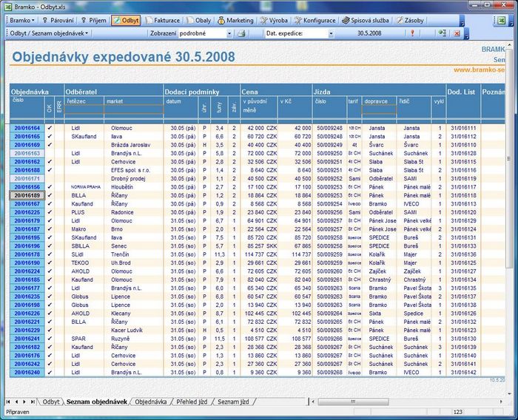518x420 pixels.
Task: Click the green export sheet icon
Action: coord(442,33)
